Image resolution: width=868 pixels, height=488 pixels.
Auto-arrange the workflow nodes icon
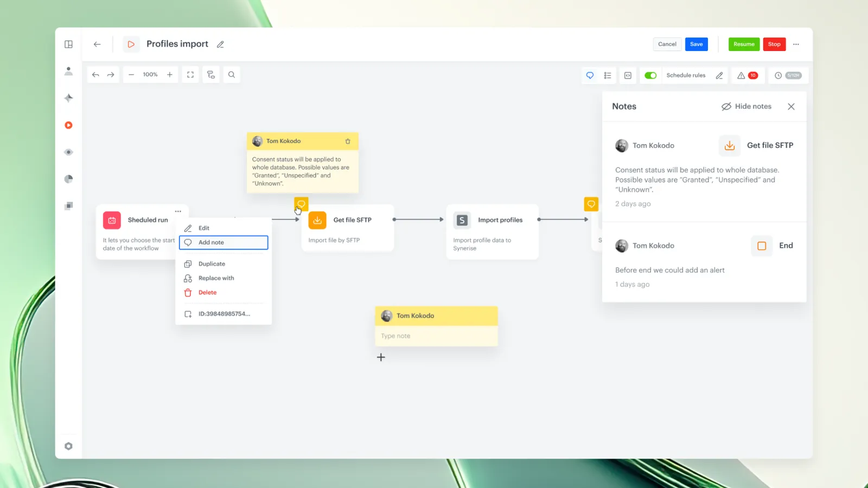[x=211, y=75]
